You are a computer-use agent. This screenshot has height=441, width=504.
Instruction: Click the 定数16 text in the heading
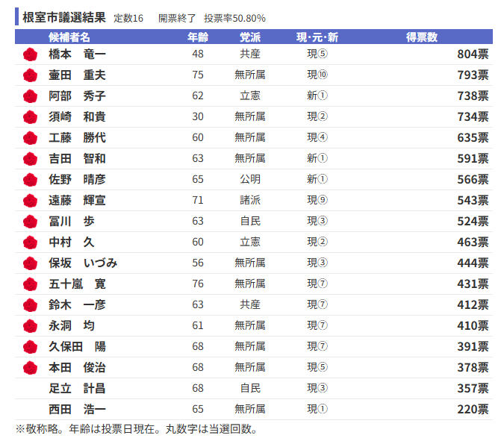128,18
